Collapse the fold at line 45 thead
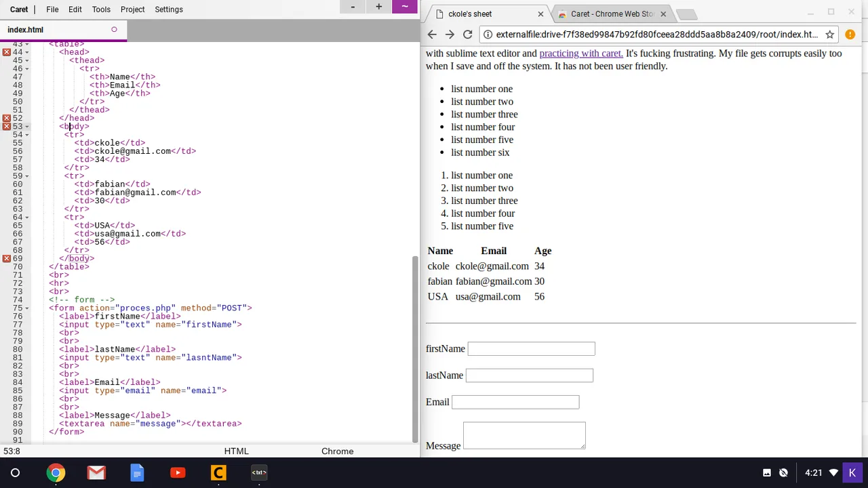 26,60
